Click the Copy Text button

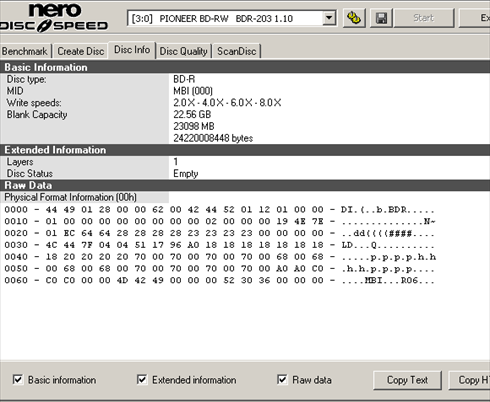[407, 380]
